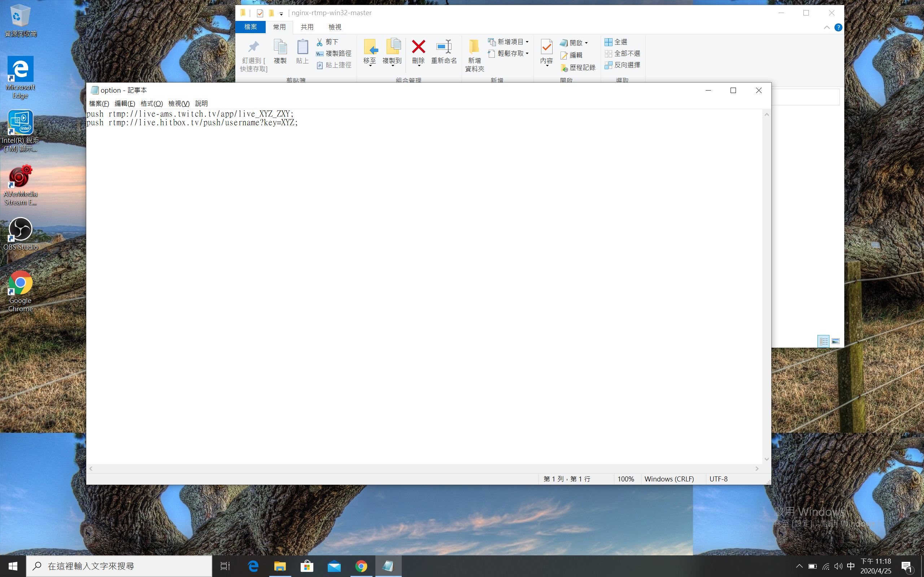924x577 pixels.
Task: Click Invert selection (反向選擇) option
Action: 622,65
